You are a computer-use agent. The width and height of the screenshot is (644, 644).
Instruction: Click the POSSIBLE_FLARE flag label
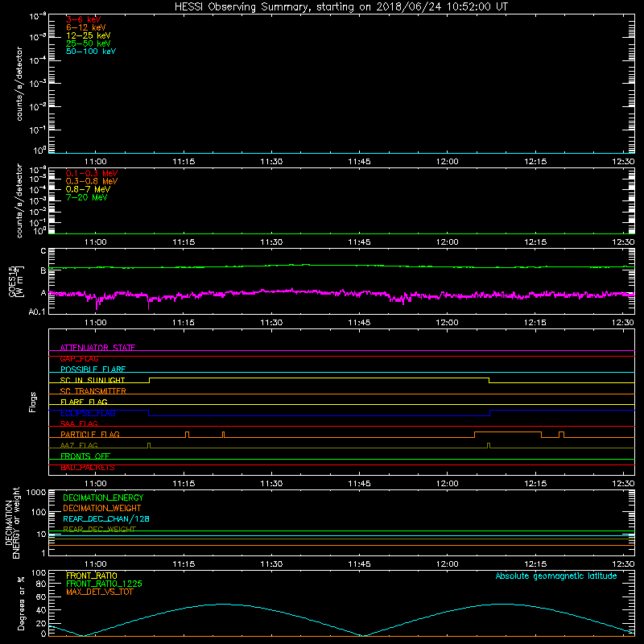coord(93,369)
